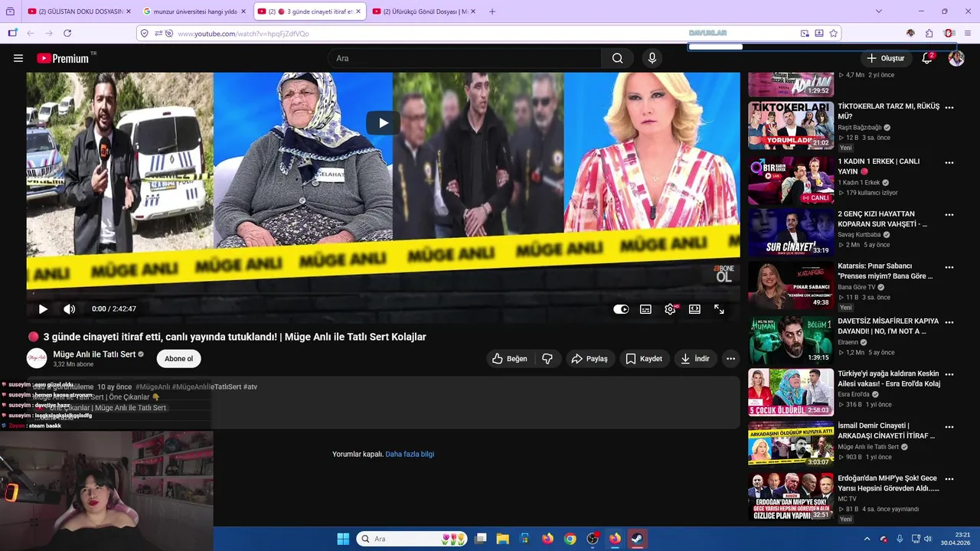Mute the video volume speaker

coord(69,309)
